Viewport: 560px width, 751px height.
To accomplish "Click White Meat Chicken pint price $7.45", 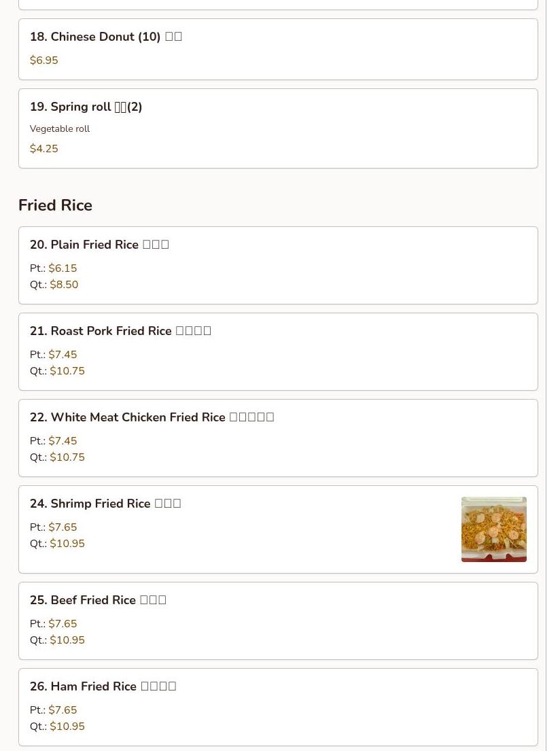I will tap(63, 441).
